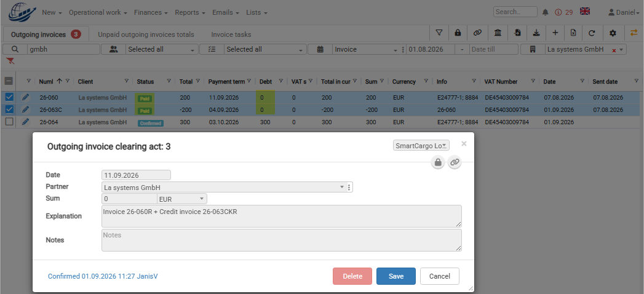Open the settings gear icon
644x294 pixels.
[x=613, y=33]
